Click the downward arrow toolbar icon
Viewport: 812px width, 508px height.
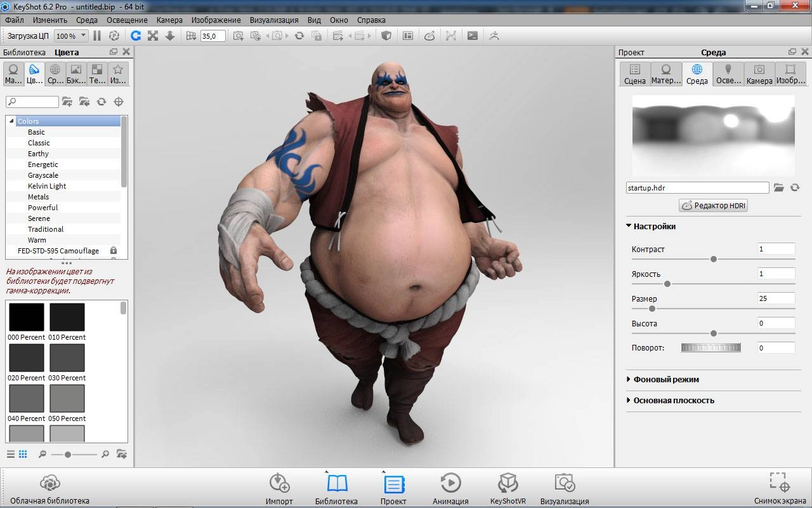170,36
